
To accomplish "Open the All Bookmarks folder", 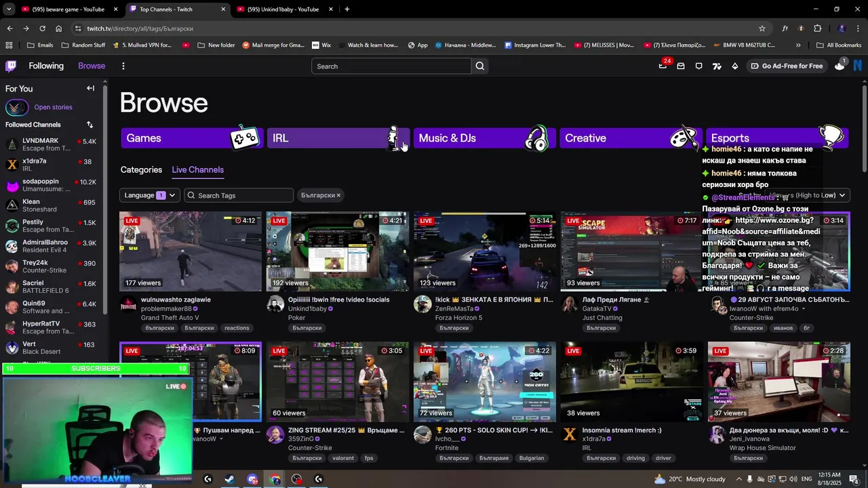I will point(839,45).
